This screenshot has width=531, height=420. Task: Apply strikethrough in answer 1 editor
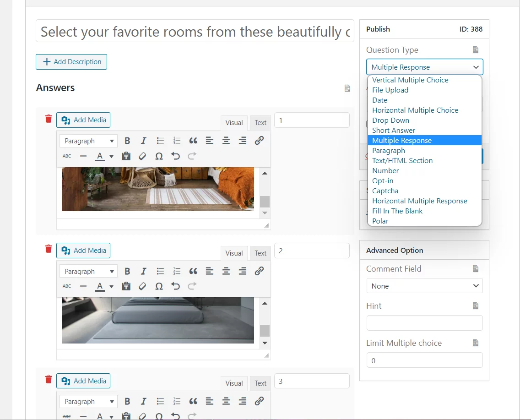tap(67, 156)
